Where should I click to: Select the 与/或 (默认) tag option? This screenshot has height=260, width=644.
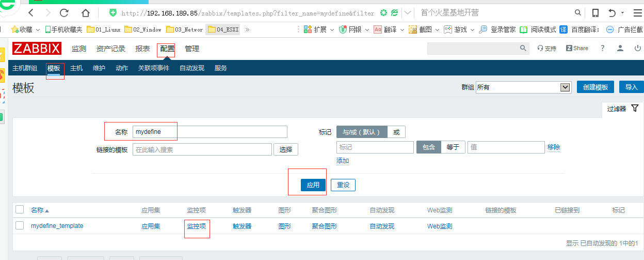pos(362,132)
